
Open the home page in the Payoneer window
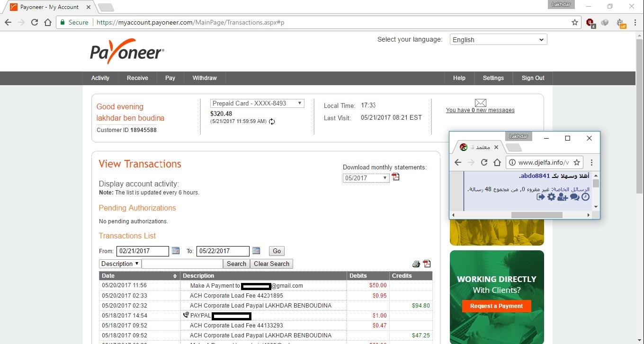coord(47,22)
